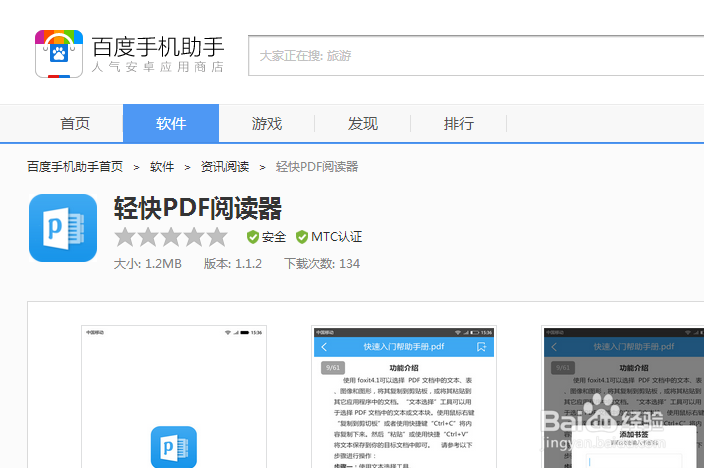Screen dimensions: 704x468
Task: Click the 轻快PDF阅读器 app title heading
Action: (x=198, y=208)
